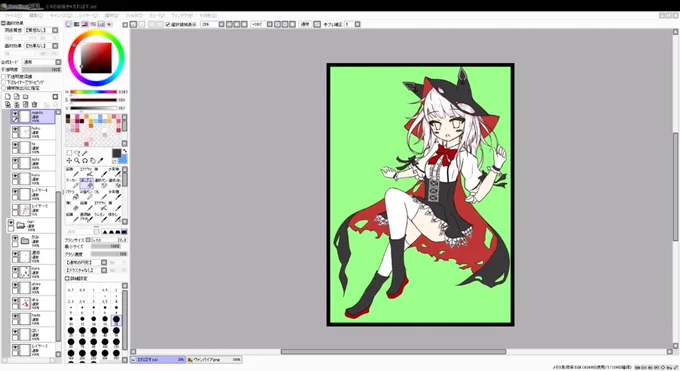
Task: Toggle visibility of the nuri folder
Action: click(11, 223)
